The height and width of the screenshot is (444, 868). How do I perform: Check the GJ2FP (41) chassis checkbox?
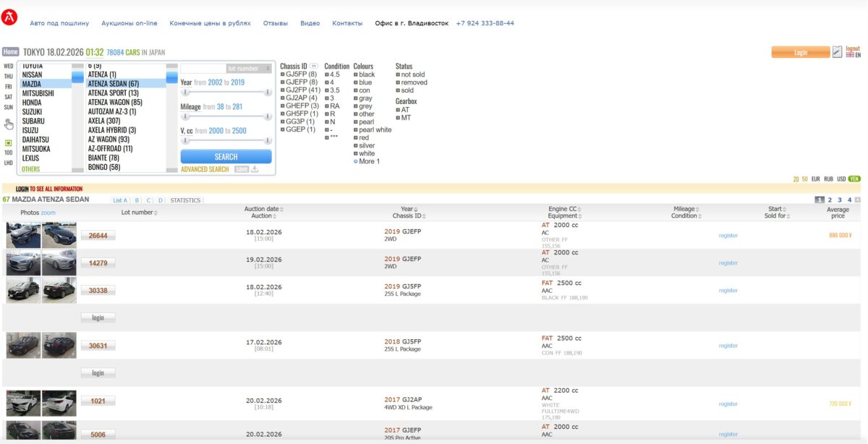(283, 90)
